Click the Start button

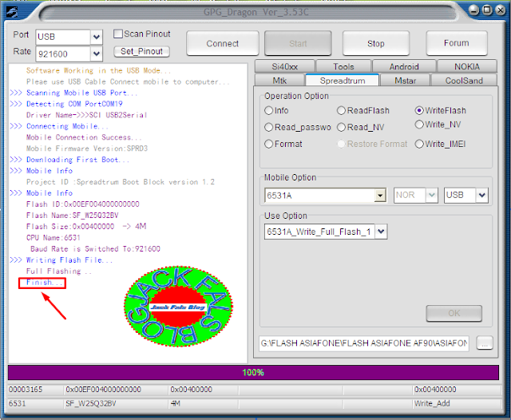(x=298, y=43)
